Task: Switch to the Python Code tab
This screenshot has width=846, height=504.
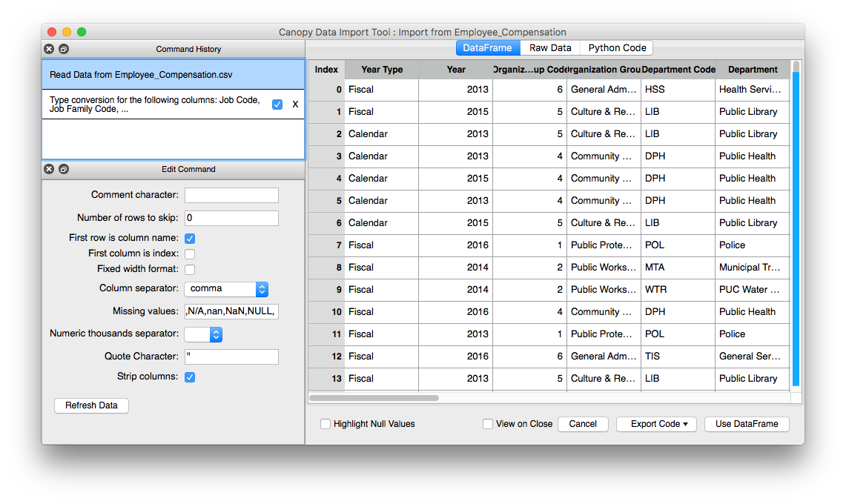Action: [616, 47]
